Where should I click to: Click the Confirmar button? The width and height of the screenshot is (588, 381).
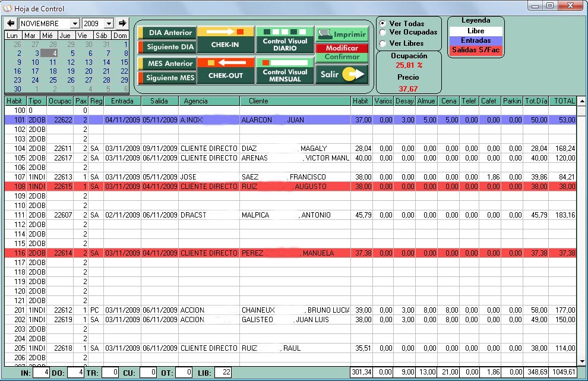click(x=342, y=57)
